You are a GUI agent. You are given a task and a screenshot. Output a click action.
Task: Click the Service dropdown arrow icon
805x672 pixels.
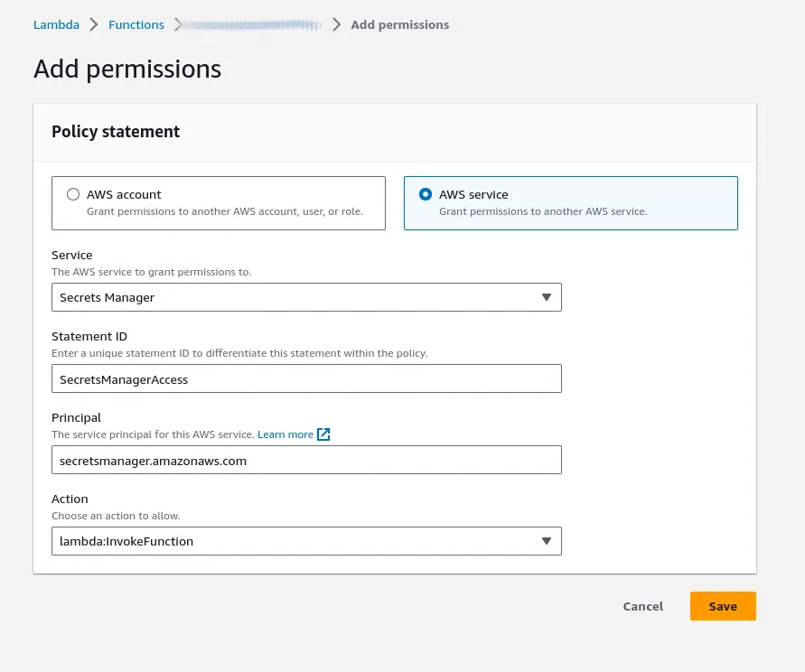point(547,297)
